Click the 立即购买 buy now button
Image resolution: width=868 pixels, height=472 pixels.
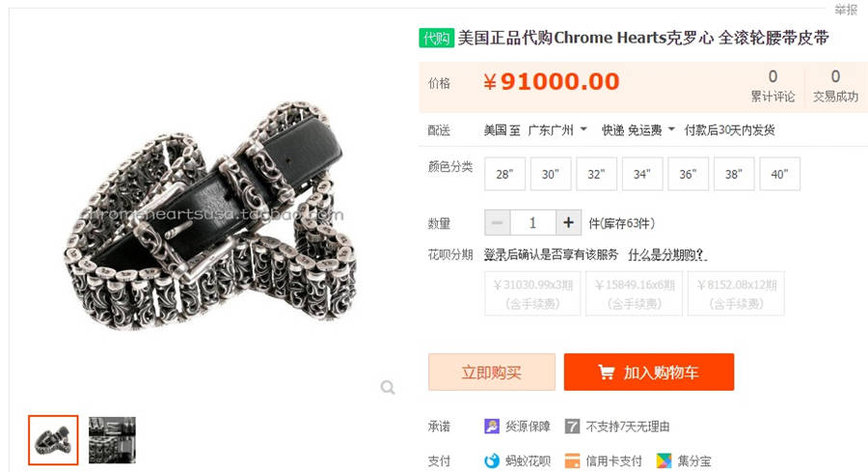(492, 373)
